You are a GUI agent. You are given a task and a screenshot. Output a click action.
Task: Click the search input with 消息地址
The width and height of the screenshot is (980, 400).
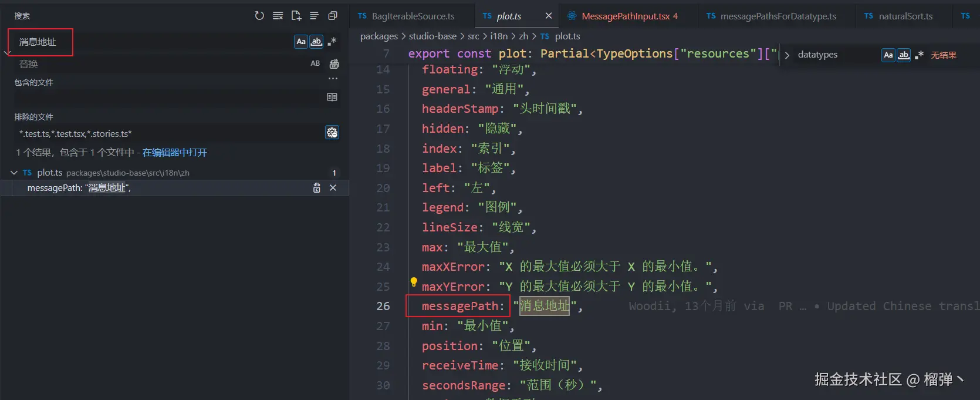pos(153,42)
